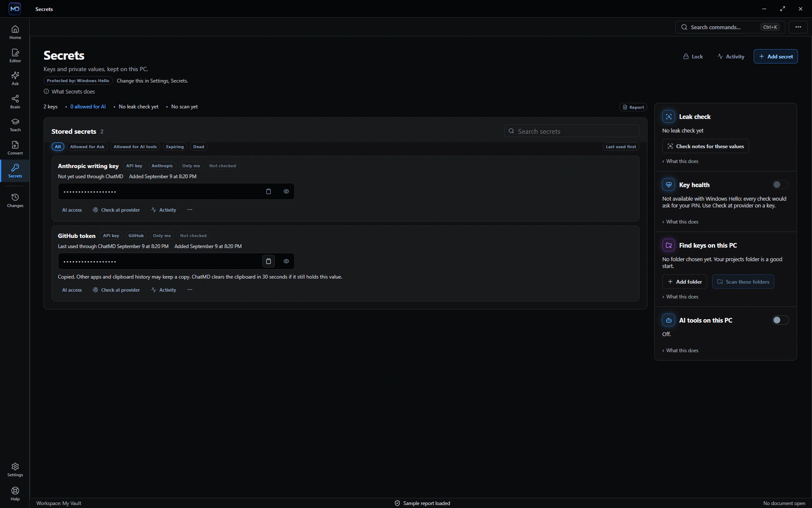The image size is (812, 508).
Task: Toggle the Key health switch
Action: point(780,185)
